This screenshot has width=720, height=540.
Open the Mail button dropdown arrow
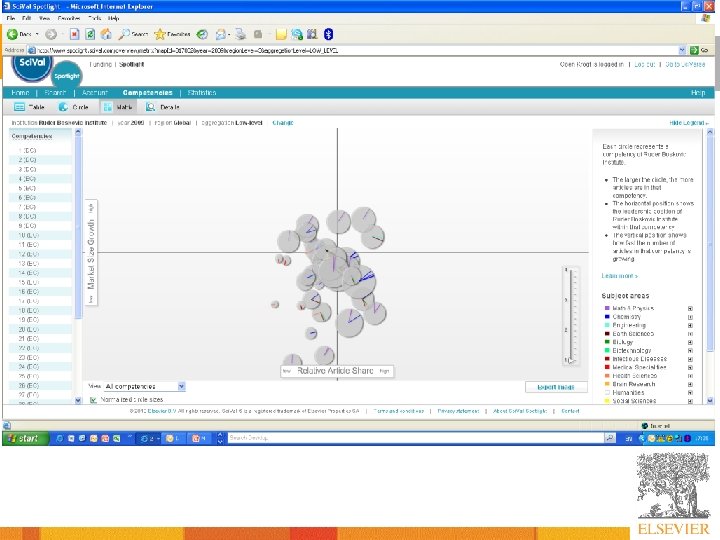[229, 34]
